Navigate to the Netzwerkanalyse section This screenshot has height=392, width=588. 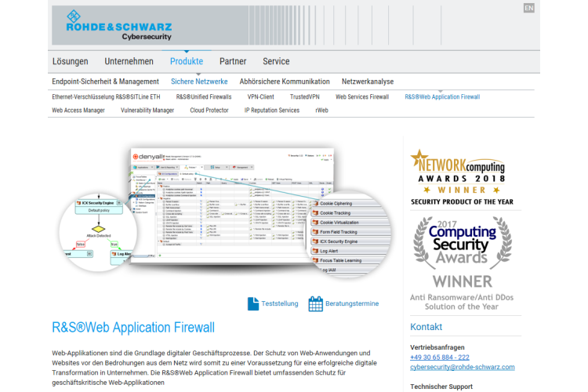click(x=368, y=82)
